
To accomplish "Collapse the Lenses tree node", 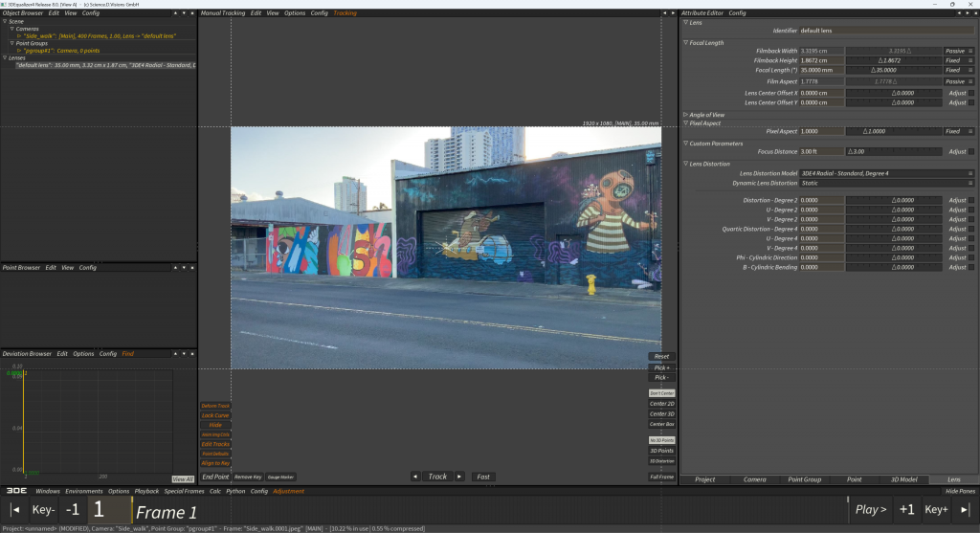I will [5, 57].
